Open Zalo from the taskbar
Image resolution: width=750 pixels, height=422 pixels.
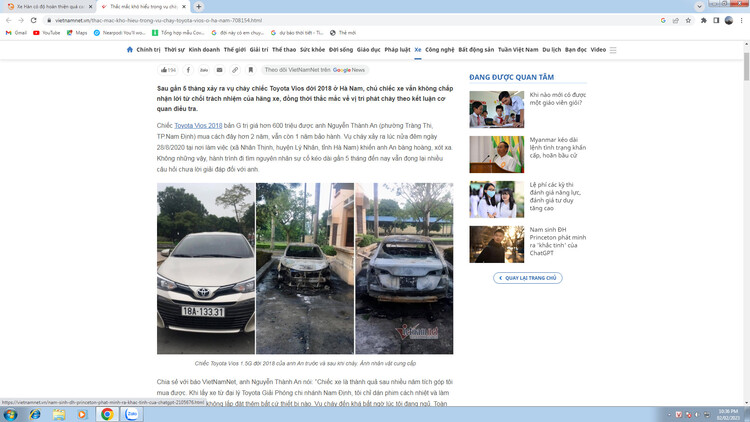click(132, 414)
